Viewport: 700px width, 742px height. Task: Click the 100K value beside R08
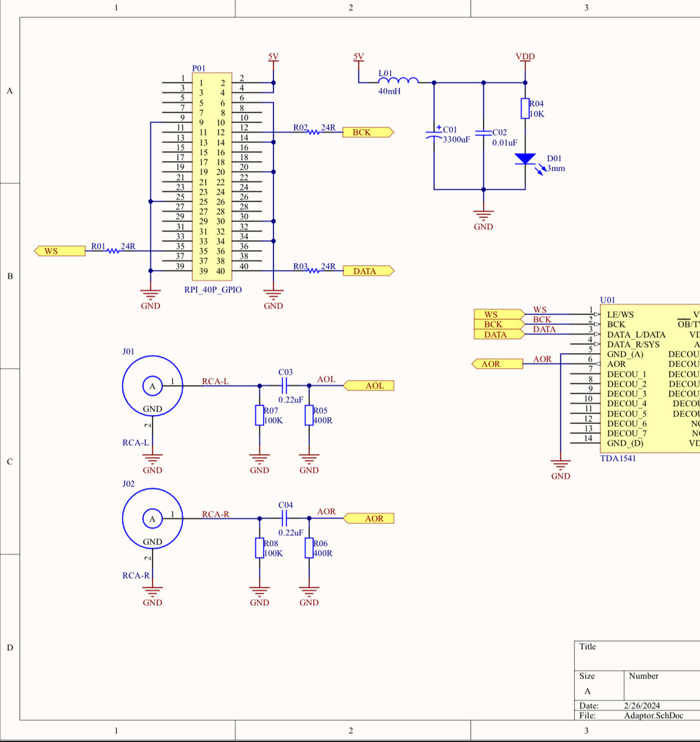click(x=273, y=553)
